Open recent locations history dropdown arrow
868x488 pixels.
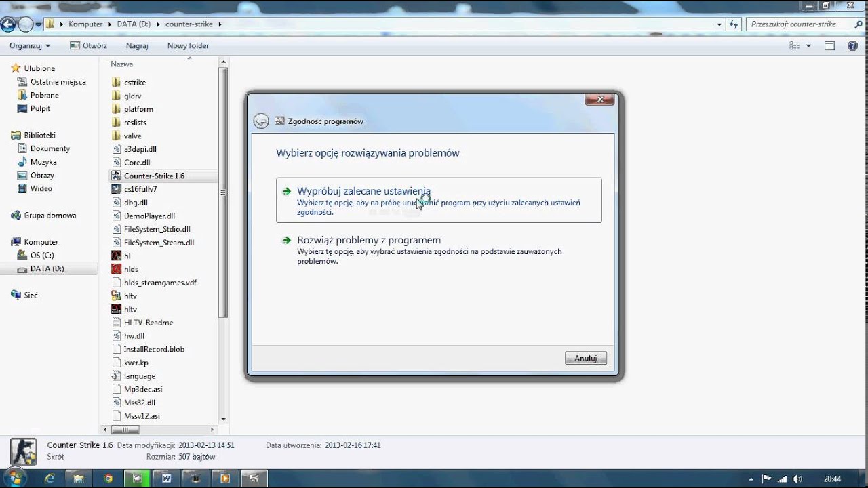click(x=39, y=24)
